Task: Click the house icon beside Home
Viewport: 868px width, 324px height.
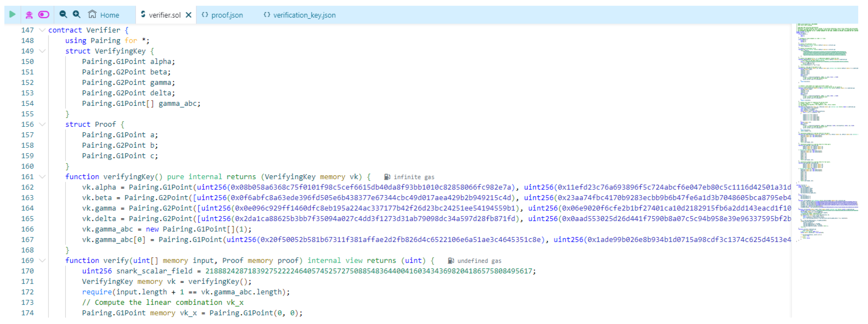Action: pos(92,14)
